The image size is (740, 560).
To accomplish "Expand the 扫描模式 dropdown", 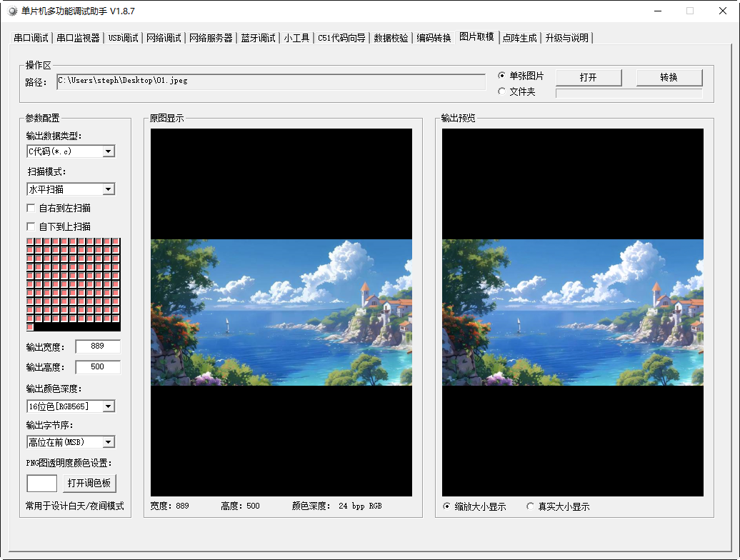I will click(109, 189).
